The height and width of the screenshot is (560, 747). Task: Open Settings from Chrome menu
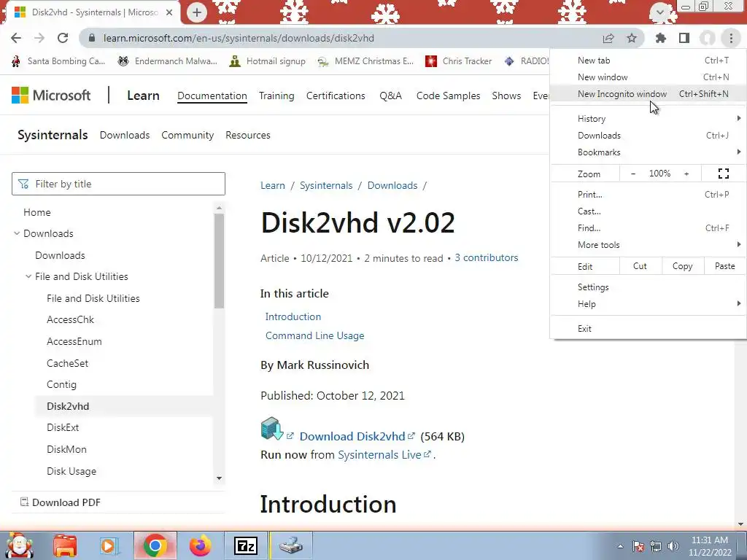click(x=648, y=287)
